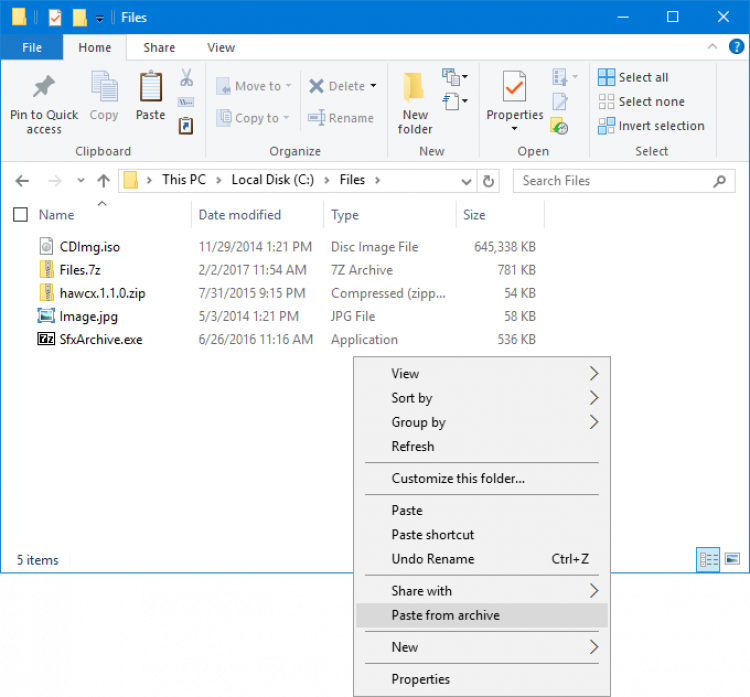Screen dimensions: 750x697
Task: Expand the Group by submenu
Action: pyautogui.click(x=482, y=422)
